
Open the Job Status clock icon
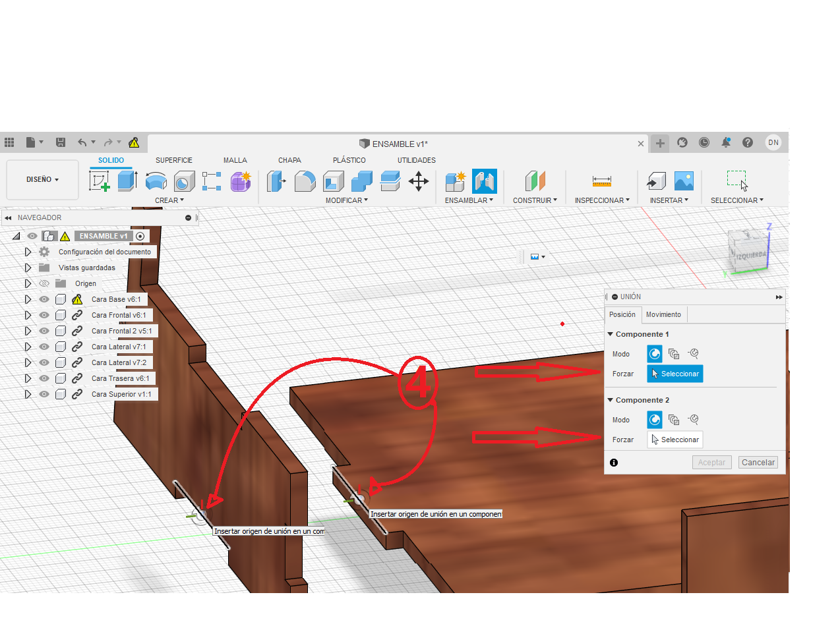click(704, 142)
